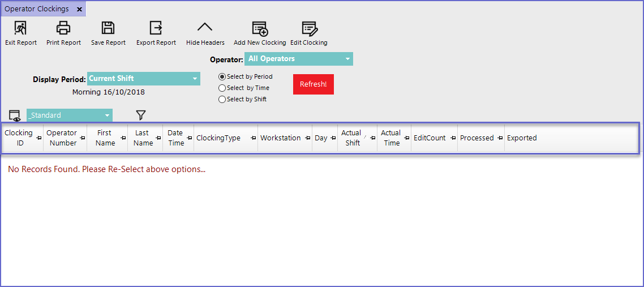Click the Export Report icon
644x287 pixels.
[x=156, y=28]
